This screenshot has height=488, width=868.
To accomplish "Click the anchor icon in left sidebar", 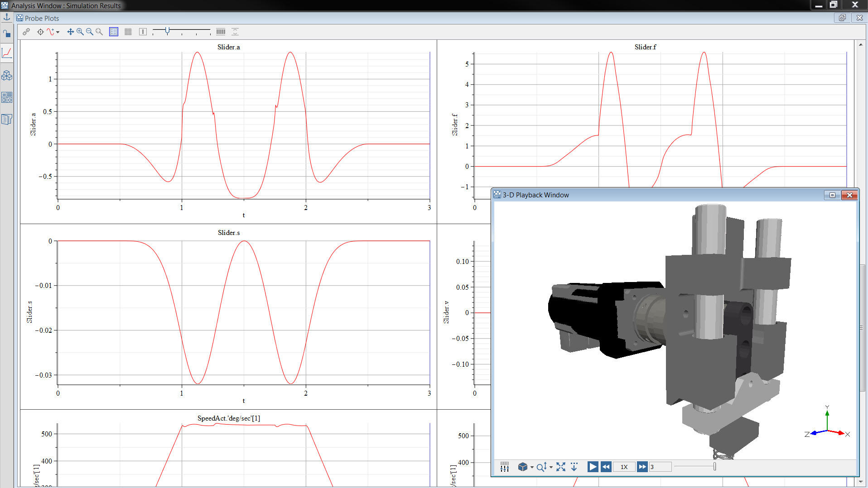I will 7,18.
